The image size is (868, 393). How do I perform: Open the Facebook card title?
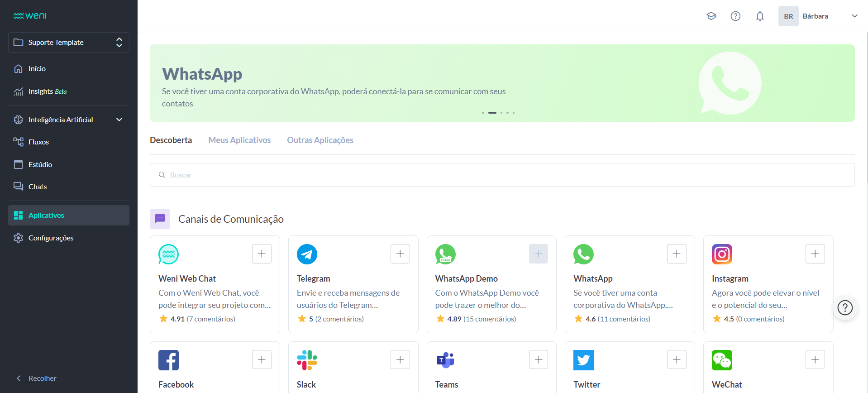pyautogui.click(x=176, y=384)
